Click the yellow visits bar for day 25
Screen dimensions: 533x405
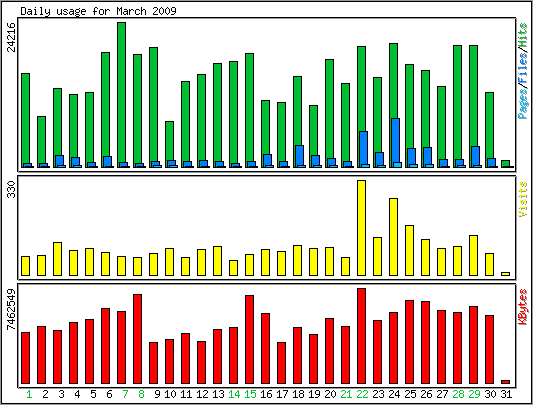click(409, 250)
